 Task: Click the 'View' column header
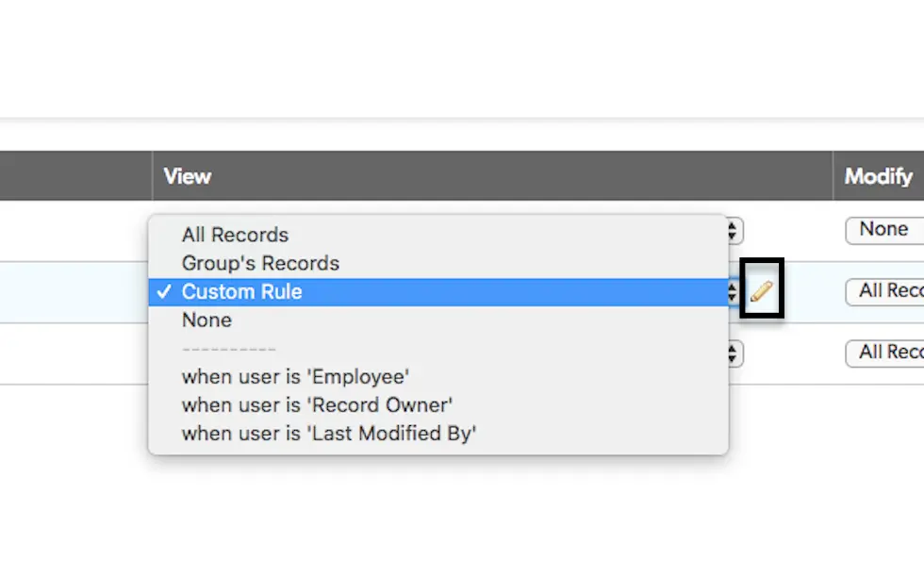coord(187,175)
